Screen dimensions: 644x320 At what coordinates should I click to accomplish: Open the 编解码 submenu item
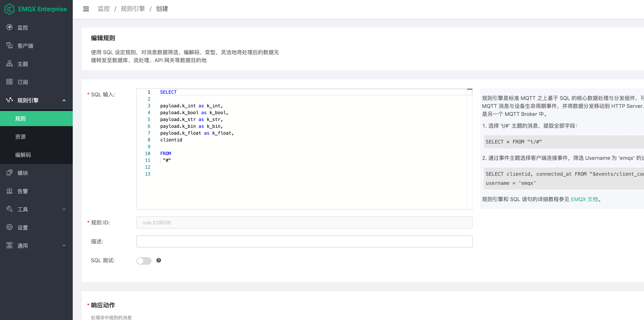point(23,155)
